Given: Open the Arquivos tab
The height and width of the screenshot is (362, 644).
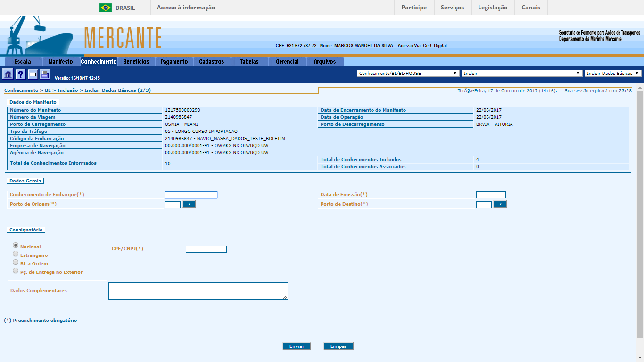Looking at the screenshot, I should 325,62.
